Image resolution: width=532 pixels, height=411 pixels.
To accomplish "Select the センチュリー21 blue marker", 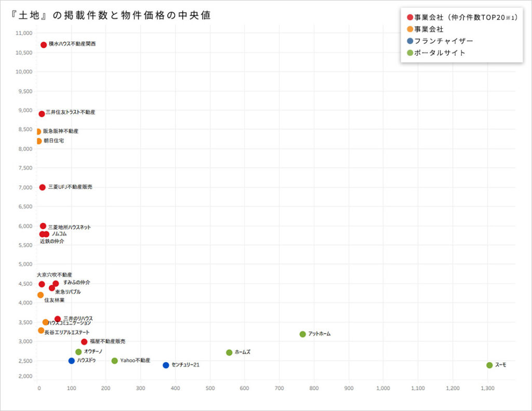I will pyautogui.click(x=166, y=365).
